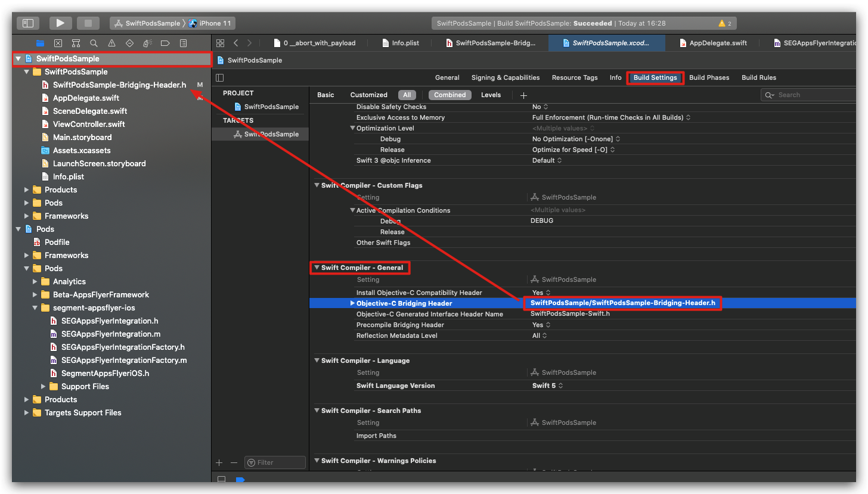Open Swift Language Version dropdown
868x494 pixels.
(548, 386)
